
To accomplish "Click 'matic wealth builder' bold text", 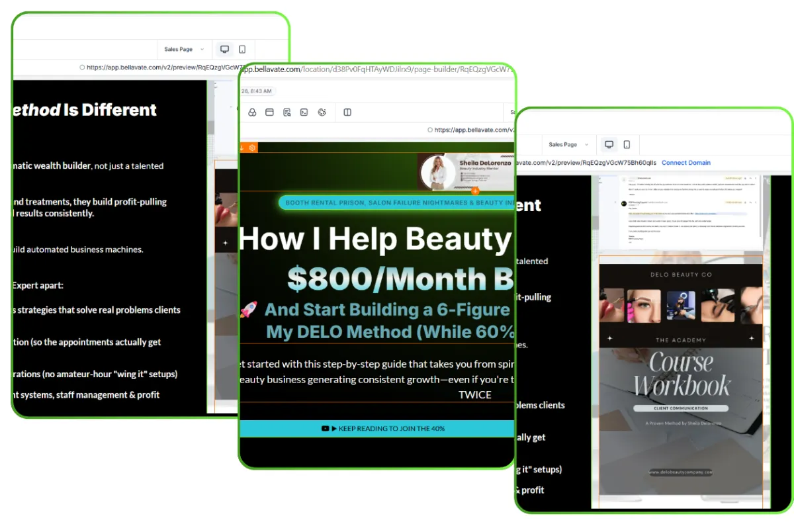I will coord(52,166).
